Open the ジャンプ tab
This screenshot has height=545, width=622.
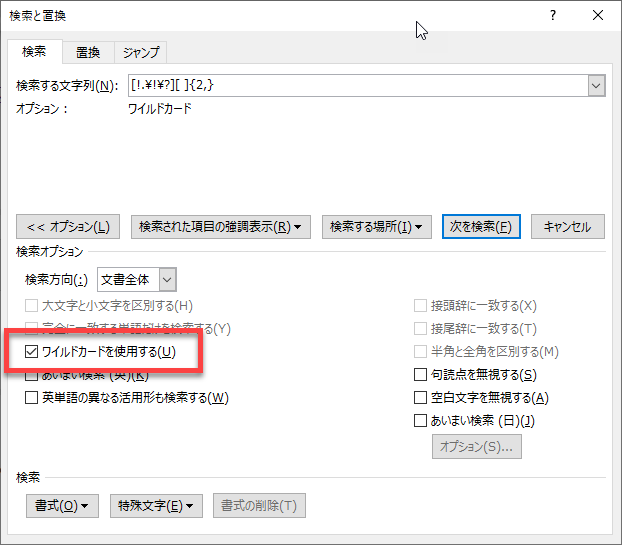[x=140, y=52]
